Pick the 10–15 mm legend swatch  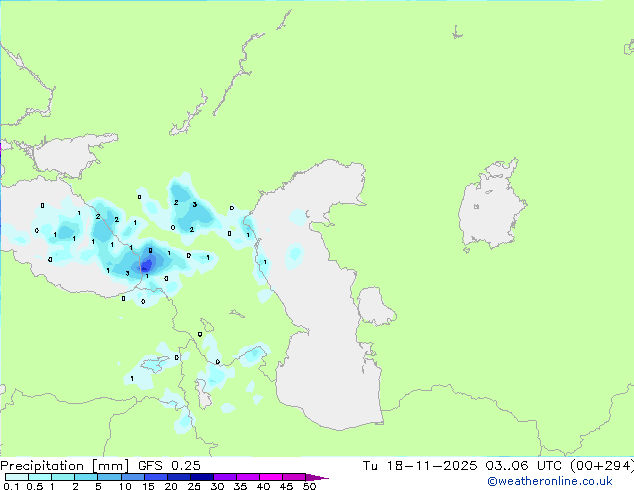click(x=133, y=477)
